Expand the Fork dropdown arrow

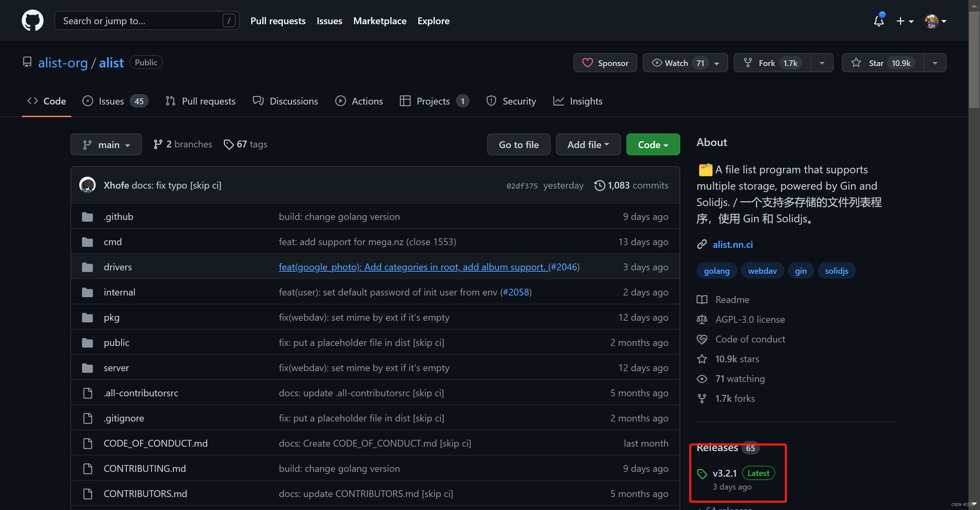tap(822, 63)
